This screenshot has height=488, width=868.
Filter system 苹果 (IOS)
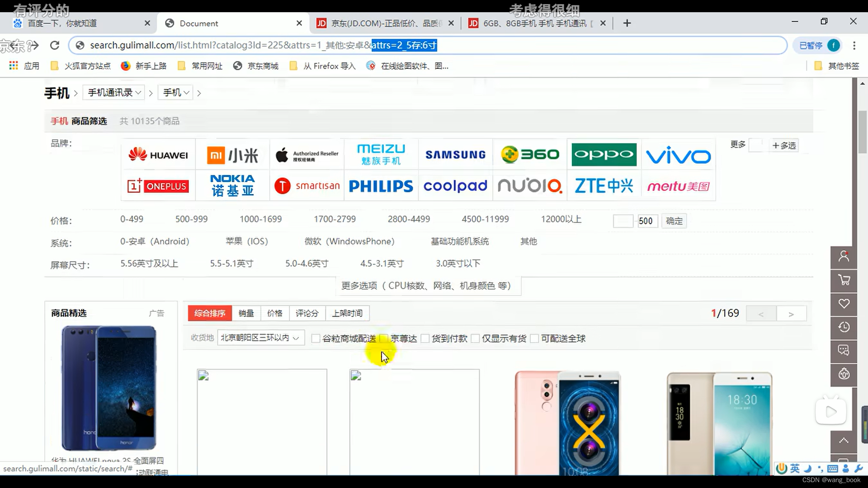click(x=247, y=241)
